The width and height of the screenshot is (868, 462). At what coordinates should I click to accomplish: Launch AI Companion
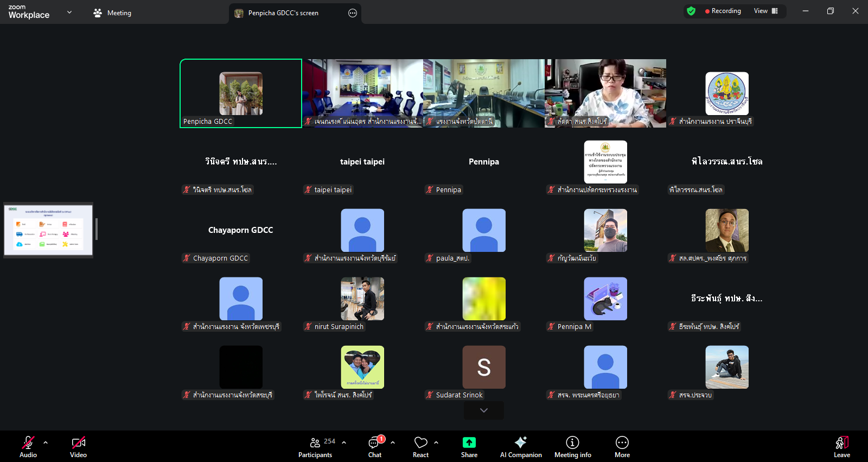[521, 447]
